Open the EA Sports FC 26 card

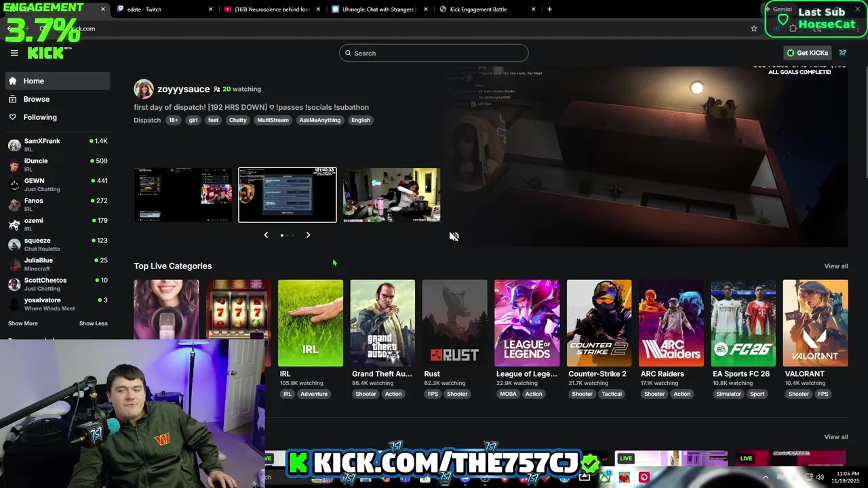(743, 323)
